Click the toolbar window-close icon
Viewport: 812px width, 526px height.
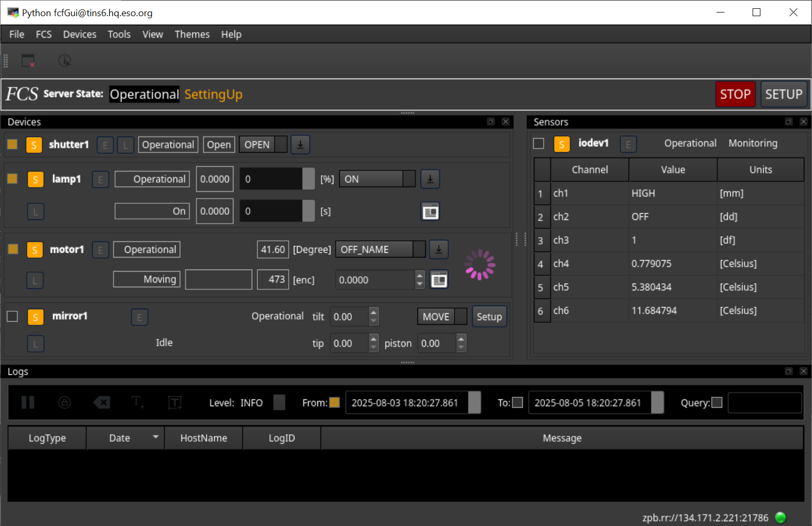click(x=28, y=61)
